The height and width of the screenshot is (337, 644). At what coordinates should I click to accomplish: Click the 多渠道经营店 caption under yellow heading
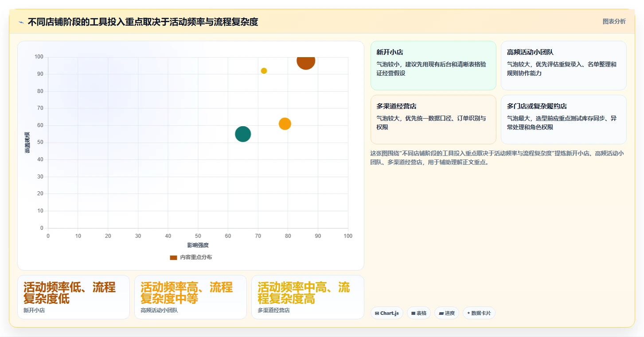pos(273,310)
